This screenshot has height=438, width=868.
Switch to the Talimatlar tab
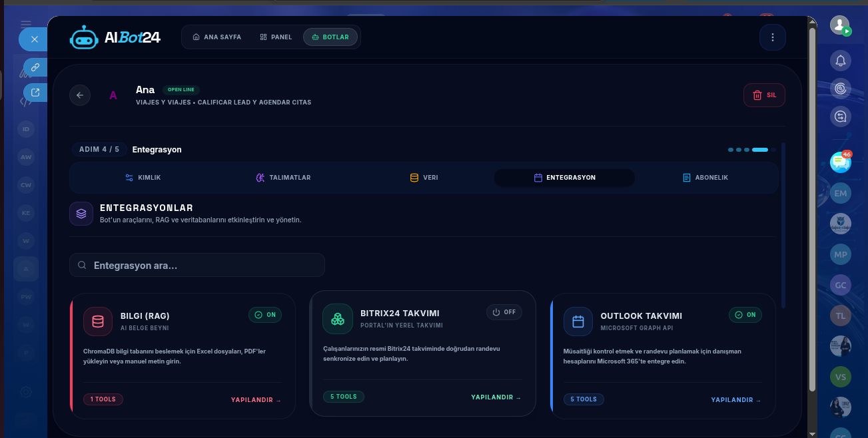pyautogui.click(x=283, y=178)
